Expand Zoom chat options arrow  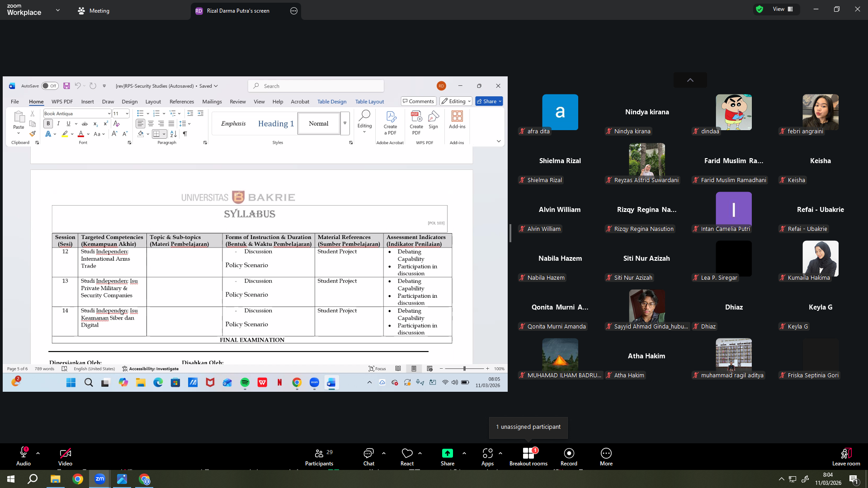(x=384, y=453)
